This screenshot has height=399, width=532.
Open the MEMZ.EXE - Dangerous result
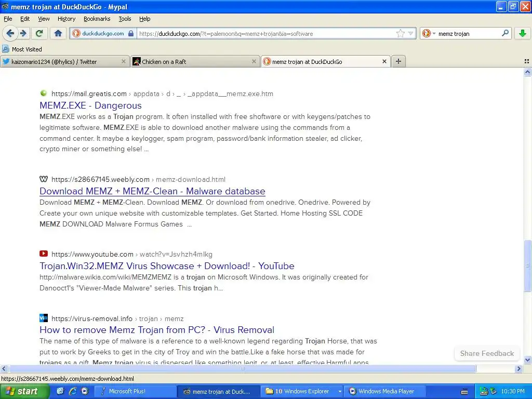tap(90, 105)
